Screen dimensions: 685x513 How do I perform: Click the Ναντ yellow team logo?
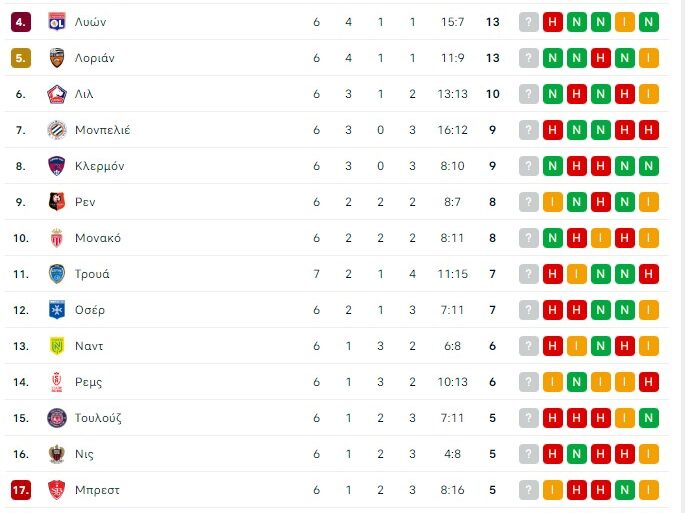click(x=56, y=346)
